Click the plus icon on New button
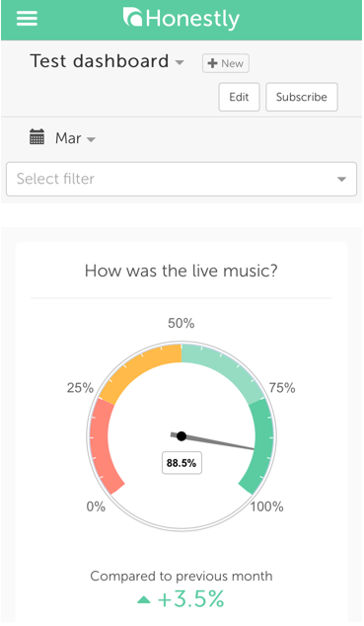The image size is (364, 626). (x=212, y=63)
